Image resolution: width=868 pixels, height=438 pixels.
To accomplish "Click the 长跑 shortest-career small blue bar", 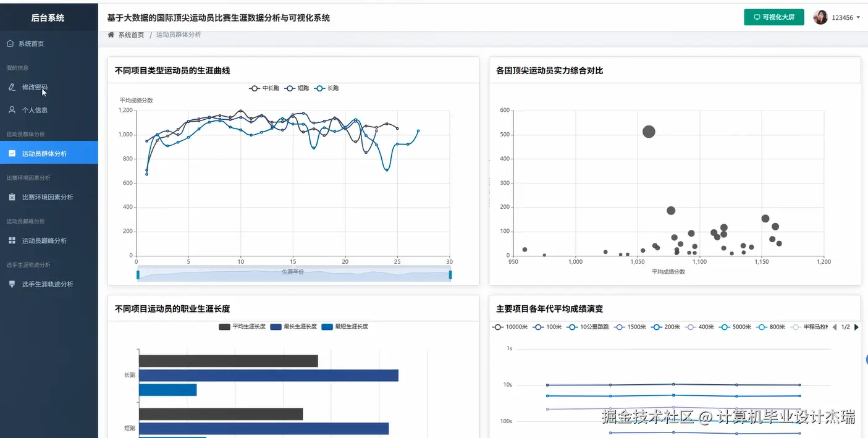I will pos(167,390).
